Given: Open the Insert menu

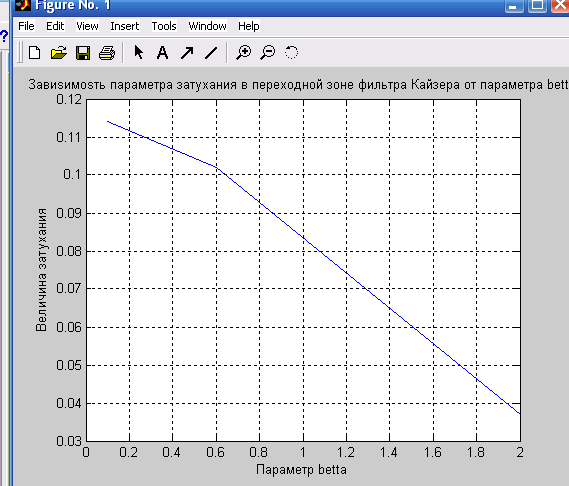Looking at the screenshot, I should click(124, 26).
